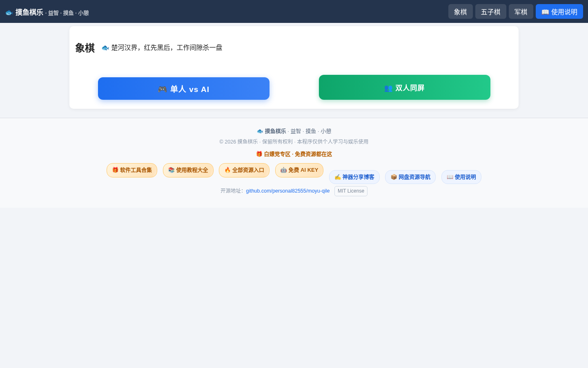This screenshot has height=368, width=588.
Task: Click the gift icon on 软件工具合集
Action: point(115,170)
